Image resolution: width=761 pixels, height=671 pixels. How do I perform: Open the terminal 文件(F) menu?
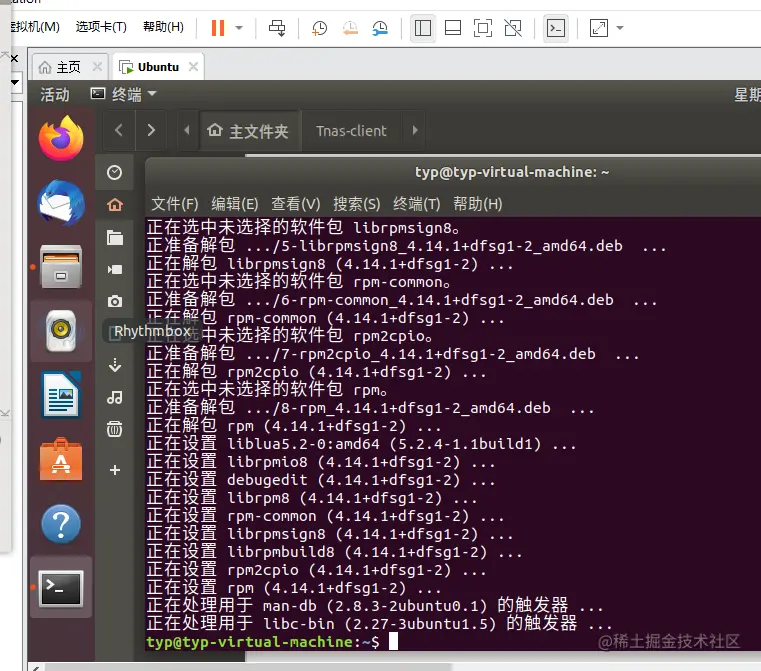click(175, 204)
